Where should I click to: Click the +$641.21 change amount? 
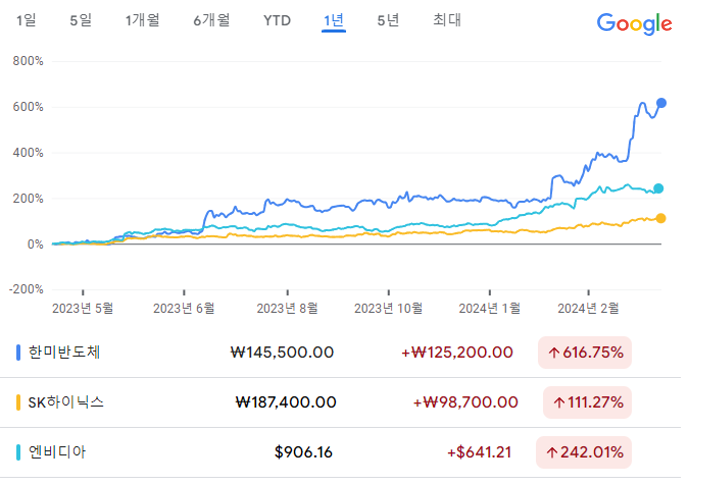[x=479, y=453]
